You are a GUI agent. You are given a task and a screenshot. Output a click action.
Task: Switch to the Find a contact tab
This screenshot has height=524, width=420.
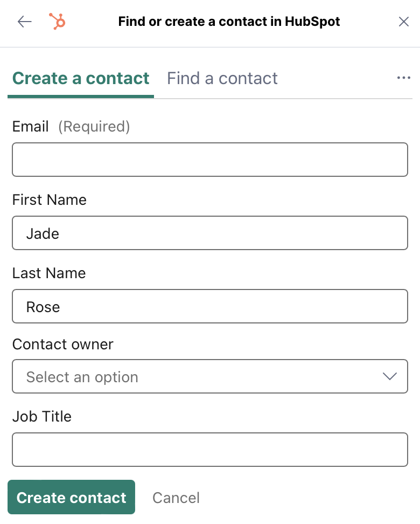pyautogui.click(x=222, y=79)
